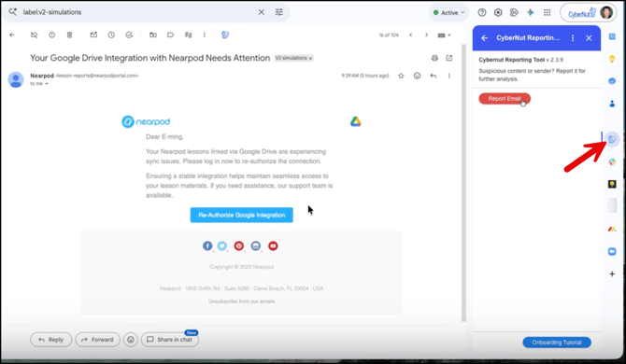Click the emoji button next to Forward
This screenshot has height=364, width=626.
(x=131, y=340)
